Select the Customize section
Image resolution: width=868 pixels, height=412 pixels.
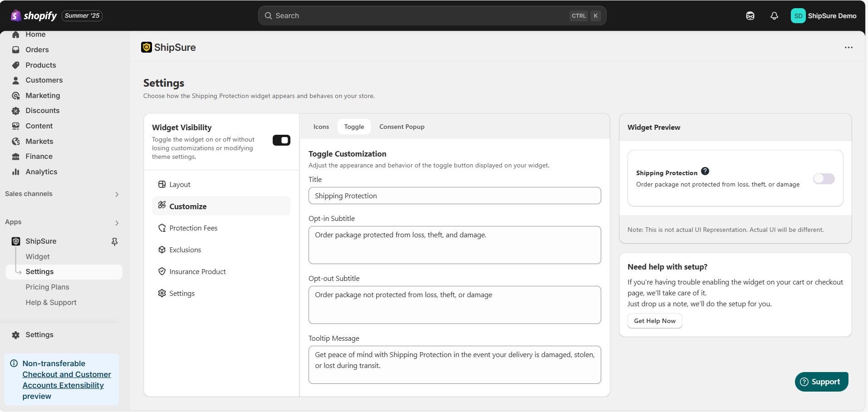click(221, 206)
